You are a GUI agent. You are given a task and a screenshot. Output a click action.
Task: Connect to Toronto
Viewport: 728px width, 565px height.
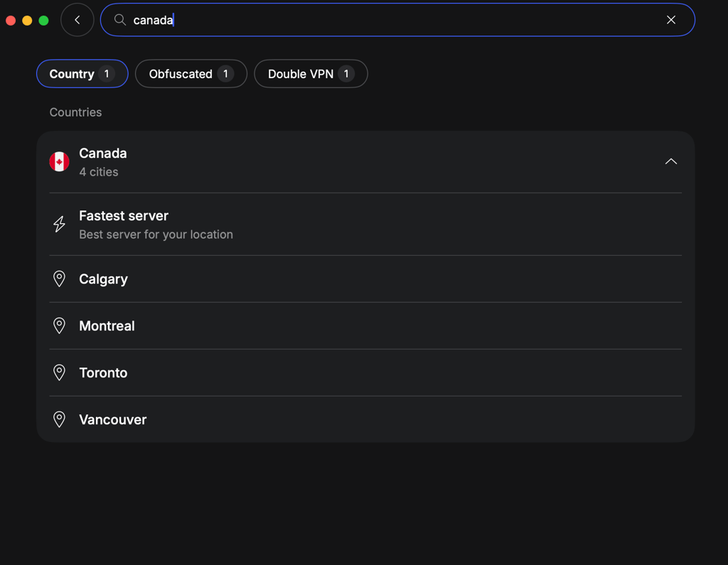tap(365, 373)
